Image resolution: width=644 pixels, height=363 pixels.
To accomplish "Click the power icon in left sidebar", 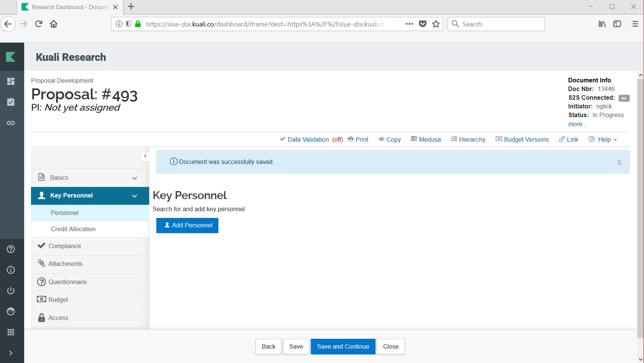I will (11, 290).
